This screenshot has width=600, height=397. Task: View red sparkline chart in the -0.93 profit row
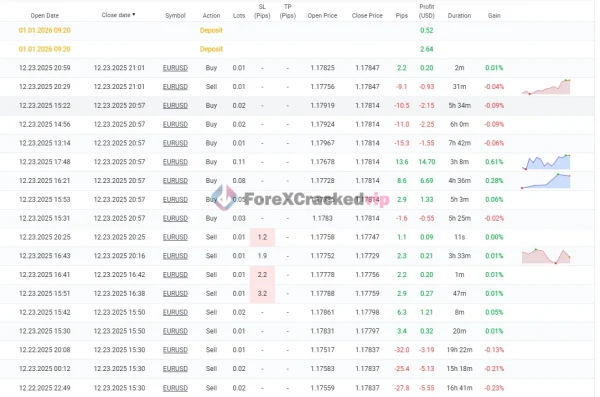pos(546,87)
